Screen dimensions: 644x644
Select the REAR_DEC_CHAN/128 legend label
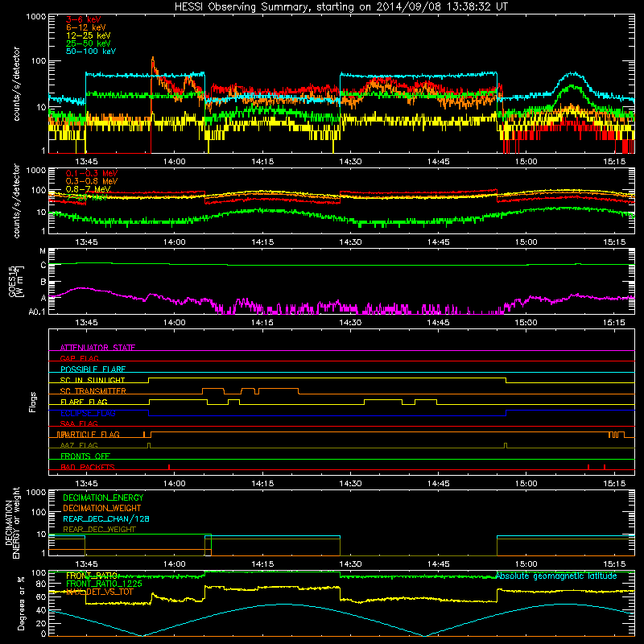106,518
